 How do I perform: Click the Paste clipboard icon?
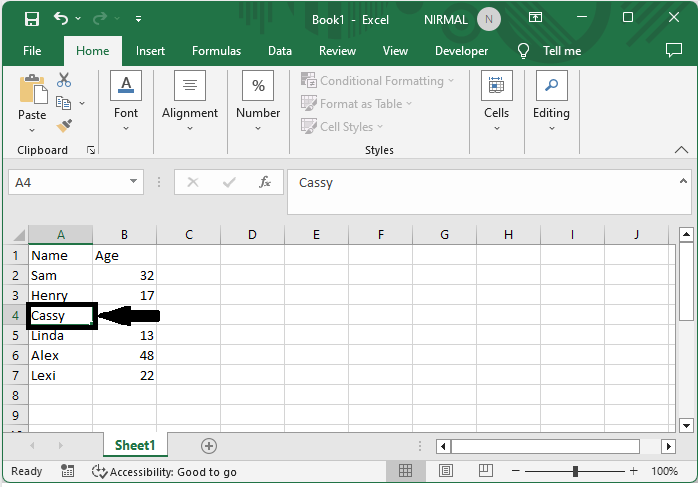point(33,89)
